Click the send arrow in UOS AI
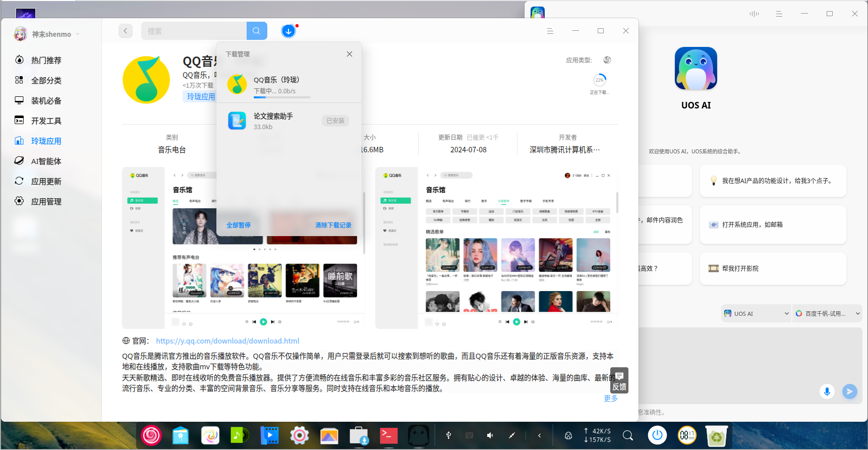 click(x=850, y=391)
